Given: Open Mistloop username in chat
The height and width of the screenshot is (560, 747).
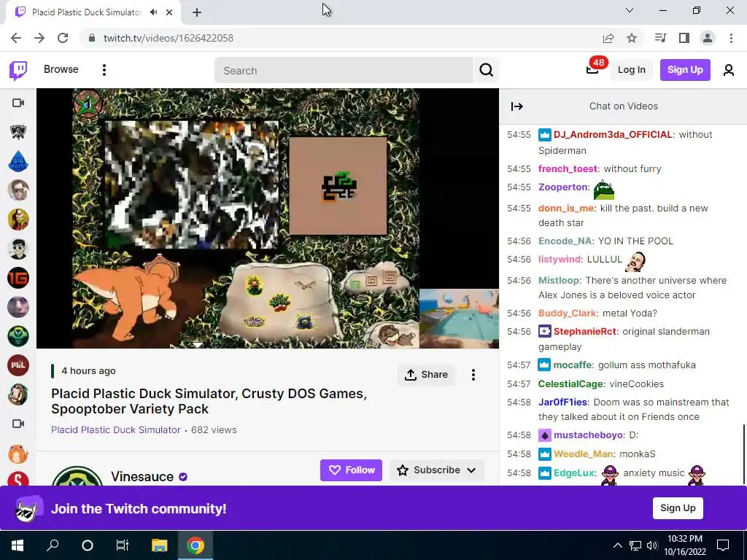Looking at the screenshot, I should (559, 281).
